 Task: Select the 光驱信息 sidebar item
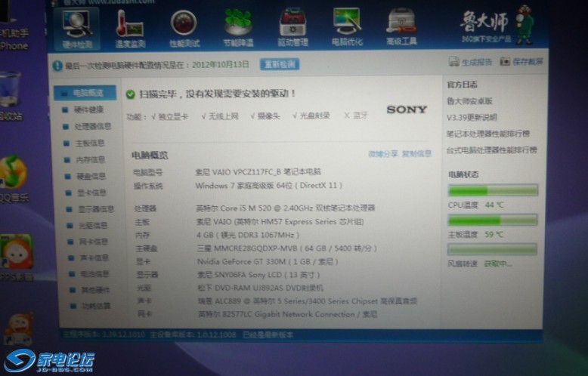pos(93,226)
